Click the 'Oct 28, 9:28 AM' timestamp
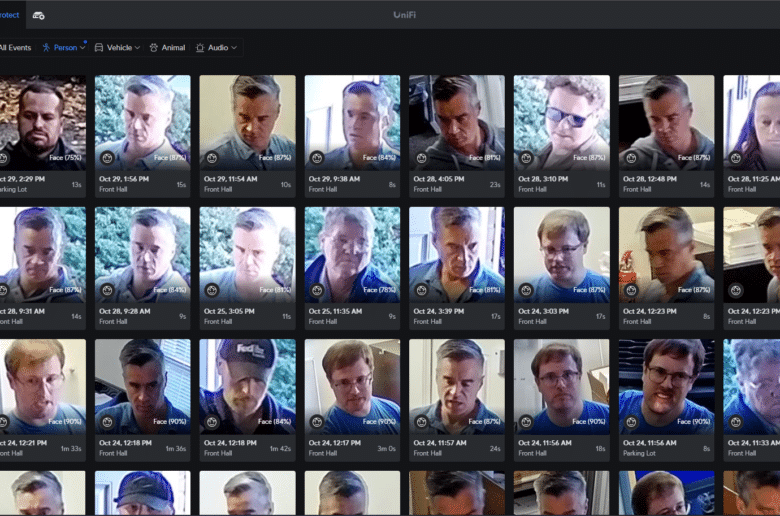 [124, 311]
